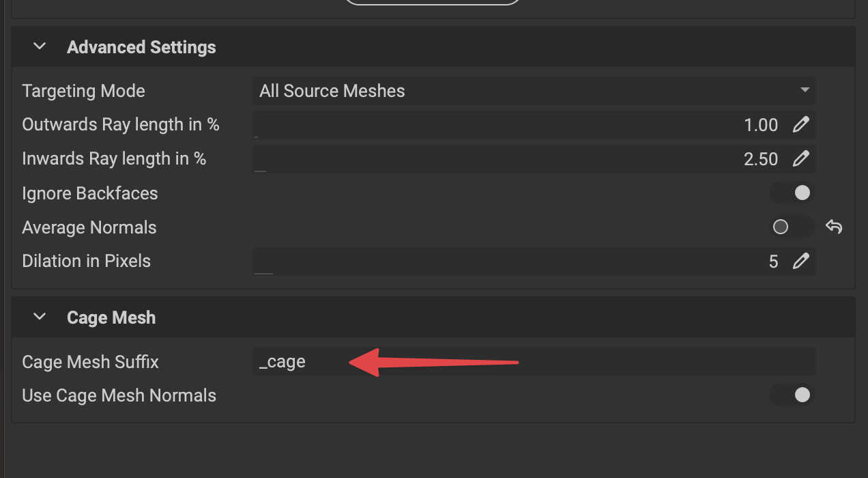The image size is (868, 478).
Task: Click the pencil icon for Inwards Ray length
Action: [800, 159]
